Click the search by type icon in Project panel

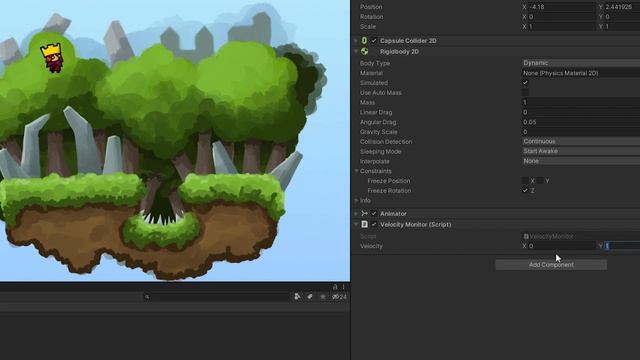(x=297, y=297)
